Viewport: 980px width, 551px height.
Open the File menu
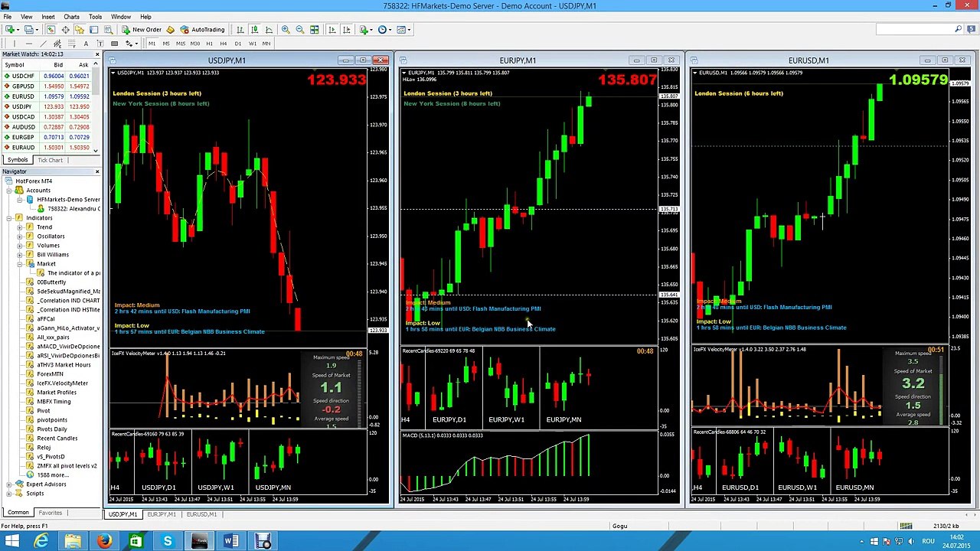[x=7, y=16]
